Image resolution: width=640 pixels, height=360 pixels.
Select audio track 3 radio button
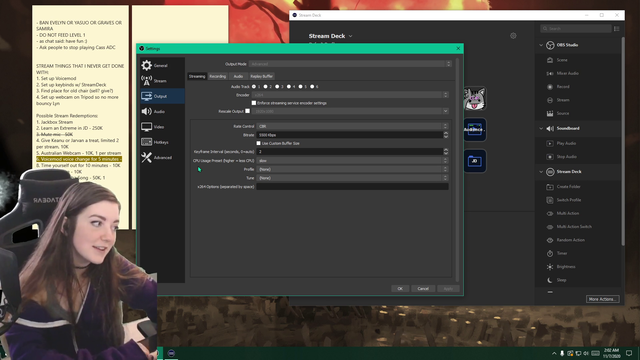pyautogui.click(x=277, y=87)
